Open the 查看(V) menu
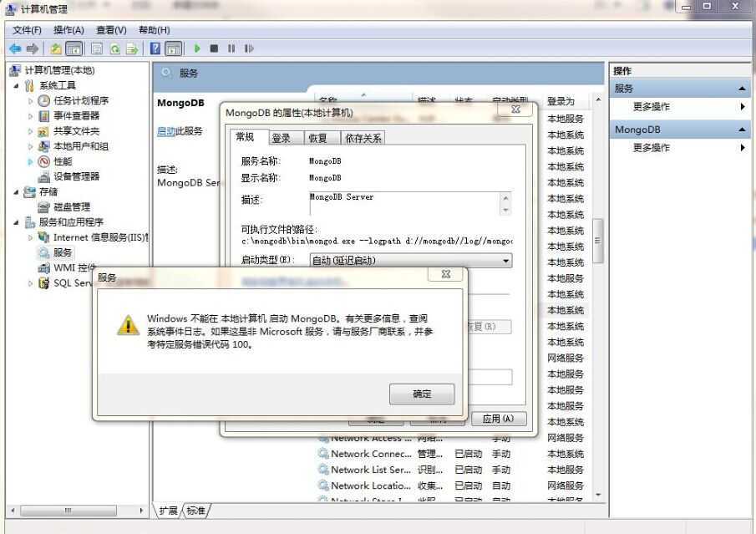 [111, 30]
